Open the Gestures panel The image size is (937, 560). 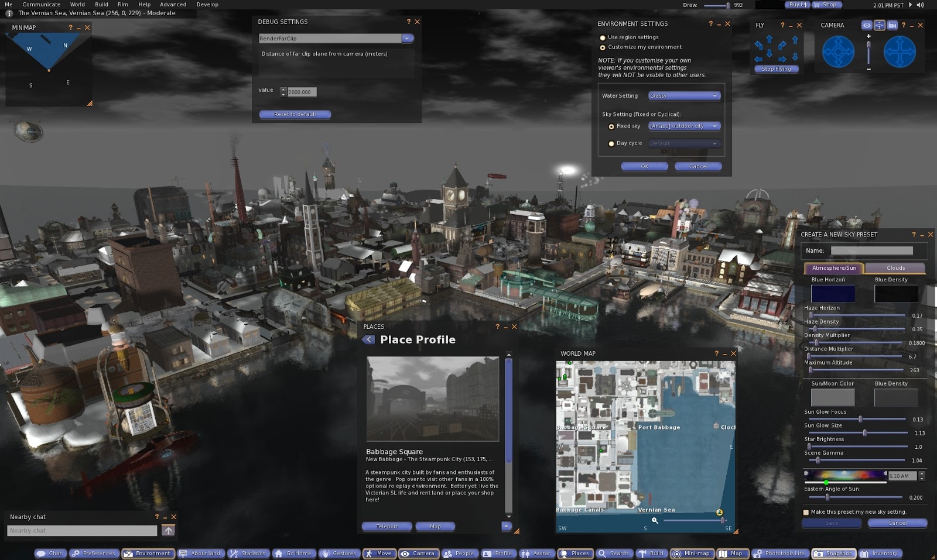click(339, 553)
